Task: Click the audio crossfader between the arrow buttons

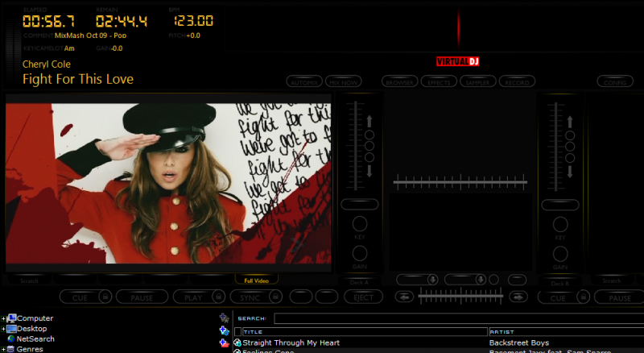Action: point(460,296)
